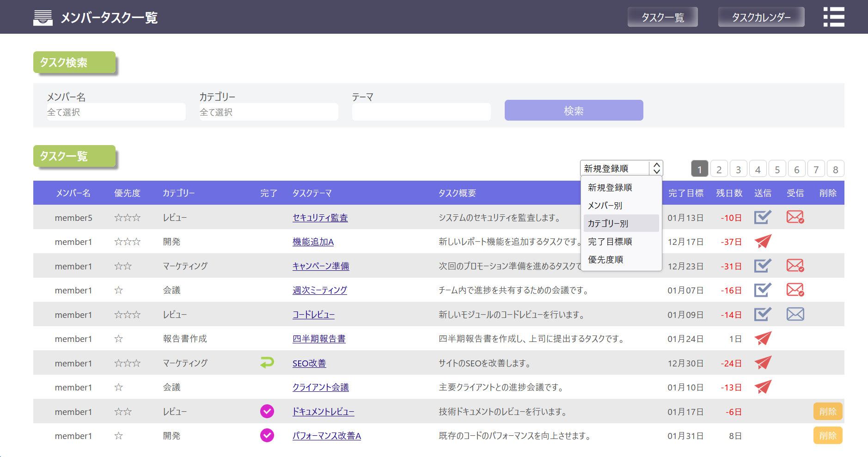Open the メンバー名 select field
The width and height of the screenshot is (868, 457).
pyautogui.click(x=116, y=112)
